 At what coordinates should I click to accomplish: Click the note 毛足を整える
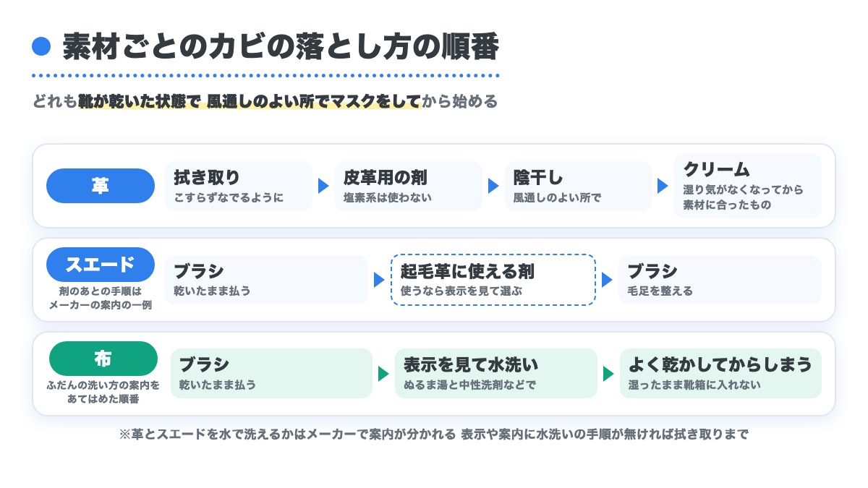(x=660, y=291)
